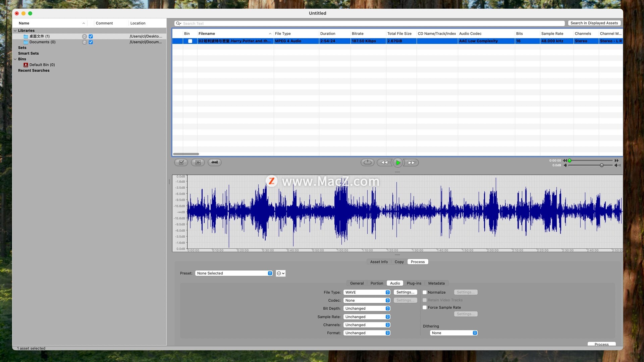Select the Audio sub-tab

(x=395, y=284)
